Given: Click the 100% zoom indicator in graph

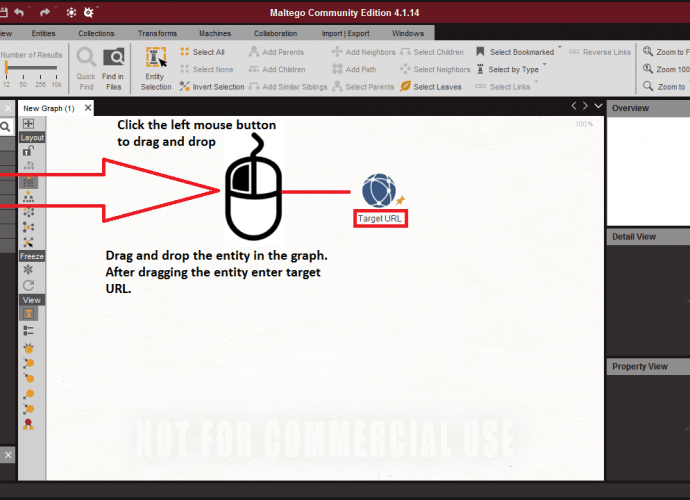Looking at the screenshot, I should tap(584, 124).
